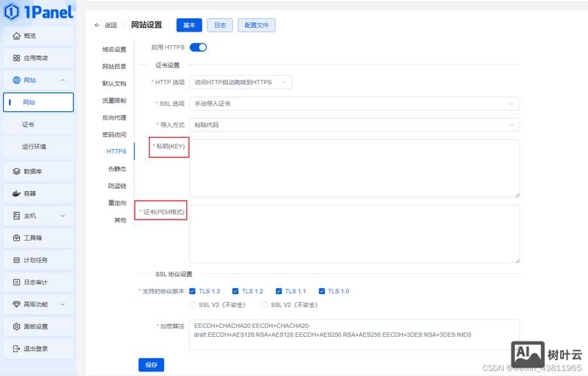Collapse the 网站 sidebar group chevron
588x376 pixels.
coord(62,80)
